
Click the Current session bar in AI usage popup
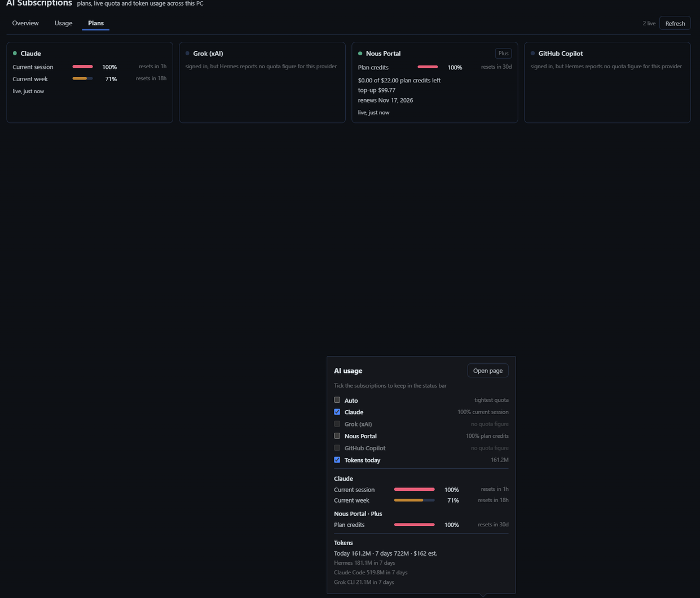pos(414,489)
